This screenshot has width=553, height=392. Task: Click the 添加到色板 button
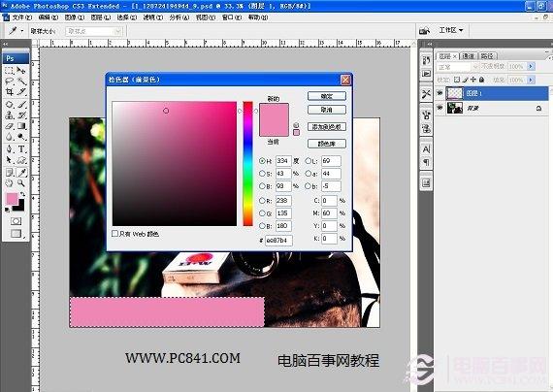coord(327,127)
